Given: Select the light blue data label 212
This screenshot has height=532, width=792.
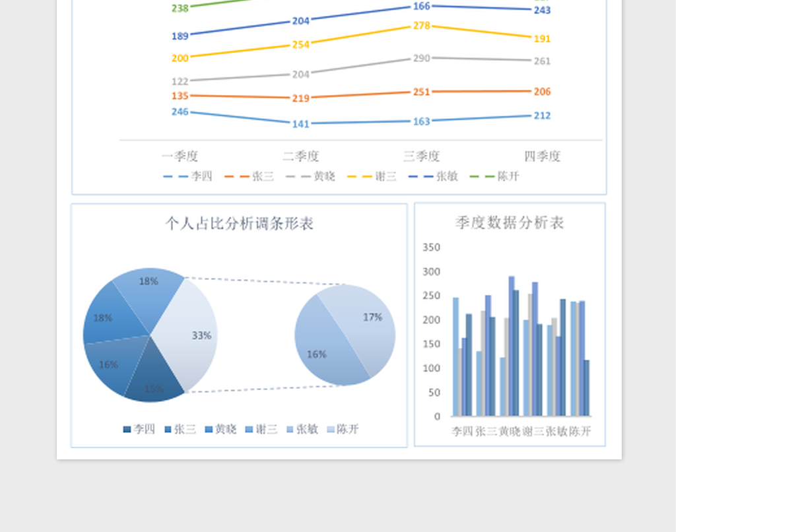Looking at the screenshot, I should click(x=542, y=116).
